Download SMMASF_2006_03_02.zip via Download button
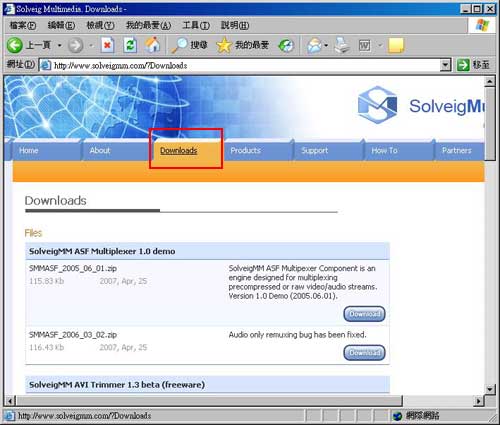Image resolution: width=500 pixels, height=425 pixels. click(364, 352)
